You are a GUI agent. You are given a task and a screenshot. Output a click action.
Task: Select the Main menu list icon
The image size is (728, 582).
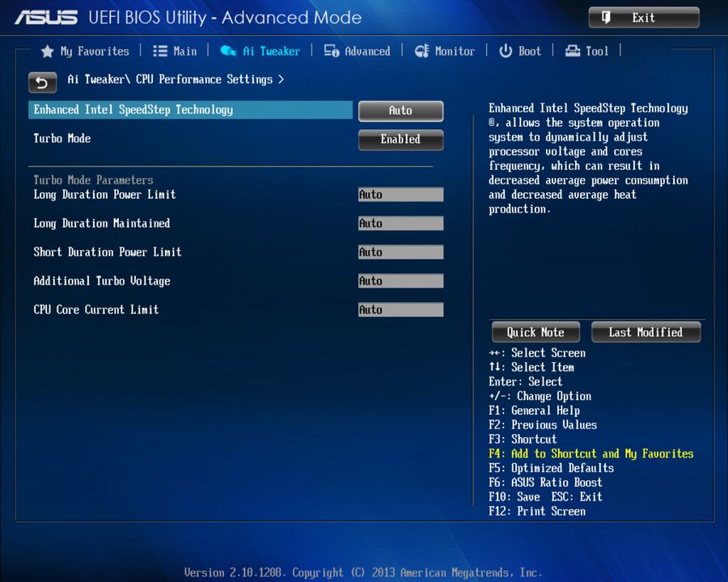(x=160, y=50)
